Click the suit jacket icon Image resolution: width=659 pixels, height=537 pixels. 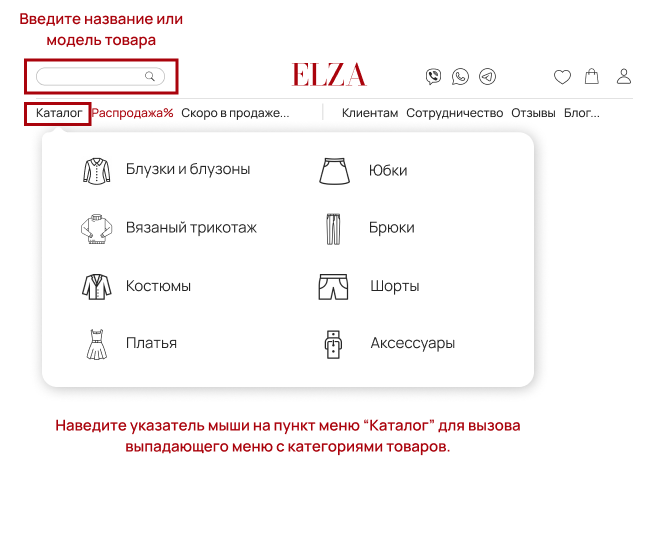click(97, 287)
